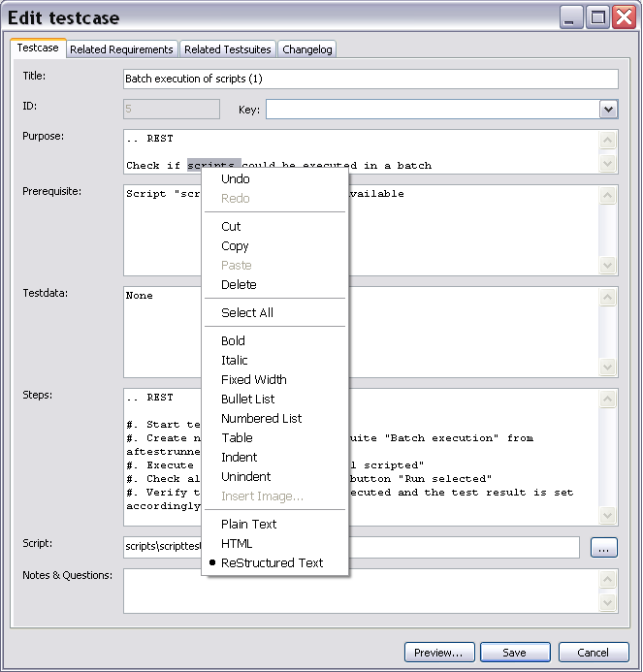Click Indent in the context menu

[x=274, y=458]
